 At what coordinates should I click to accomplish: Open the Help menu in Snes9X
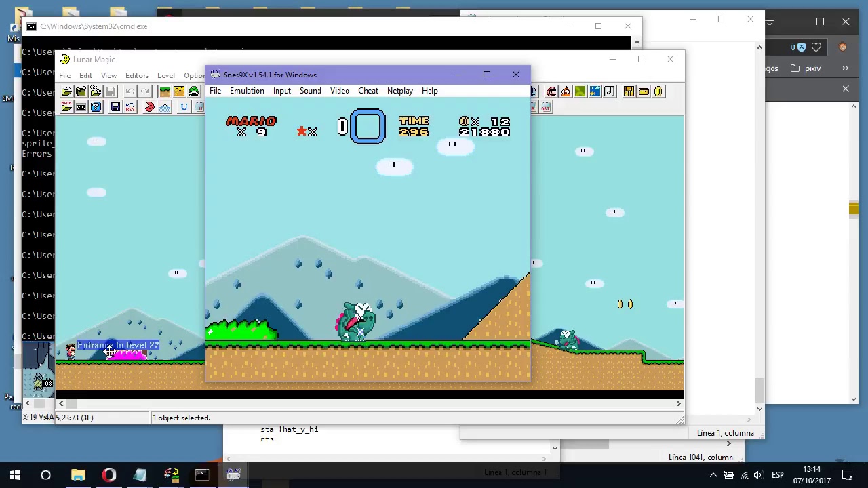point(430,91)
